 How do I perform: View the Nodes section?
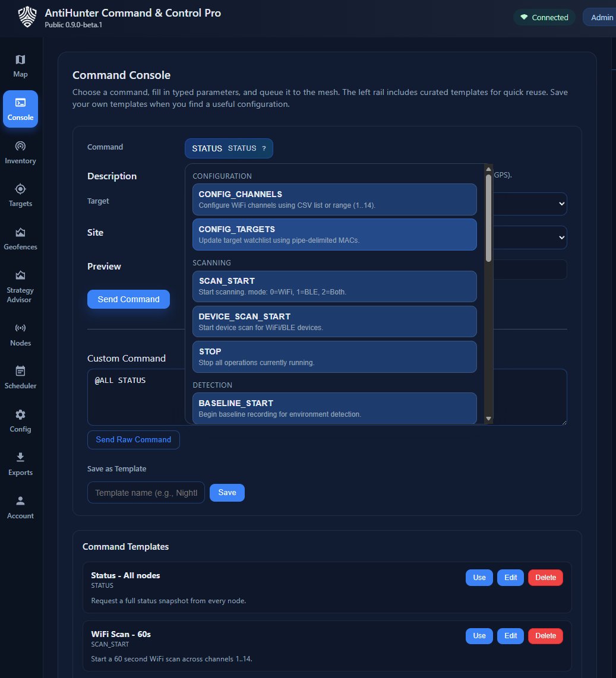coord(20,334)
